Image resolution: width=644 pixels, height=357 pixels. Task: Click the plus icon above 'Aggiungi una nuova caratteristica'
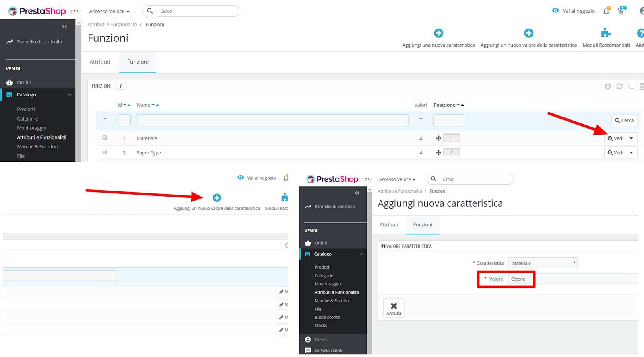(x=438, y=33)
